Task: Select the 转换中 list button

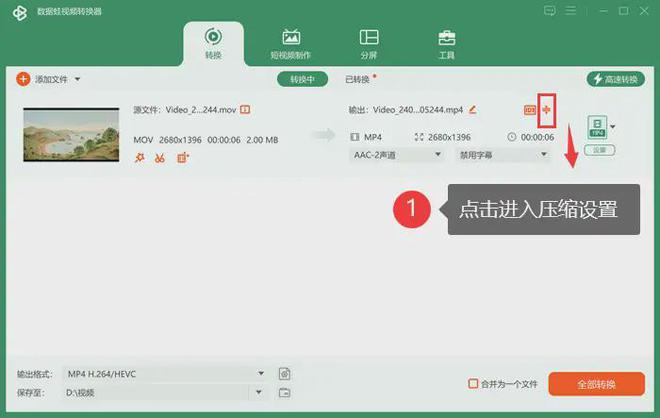Action: 302,79
